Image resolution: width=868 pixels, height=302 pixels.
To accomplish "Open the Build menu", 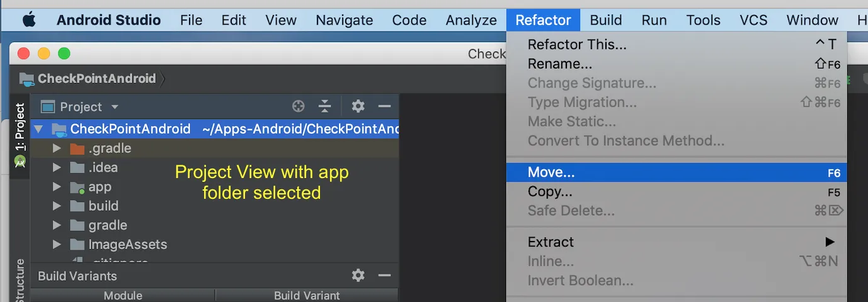I will click(606, 20).
